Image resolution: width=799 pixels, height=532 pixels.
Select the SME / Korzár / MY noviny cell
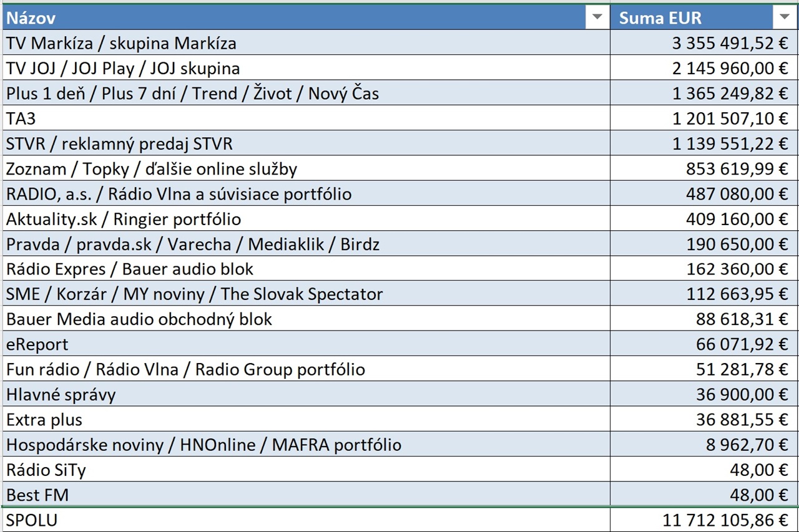305,294
